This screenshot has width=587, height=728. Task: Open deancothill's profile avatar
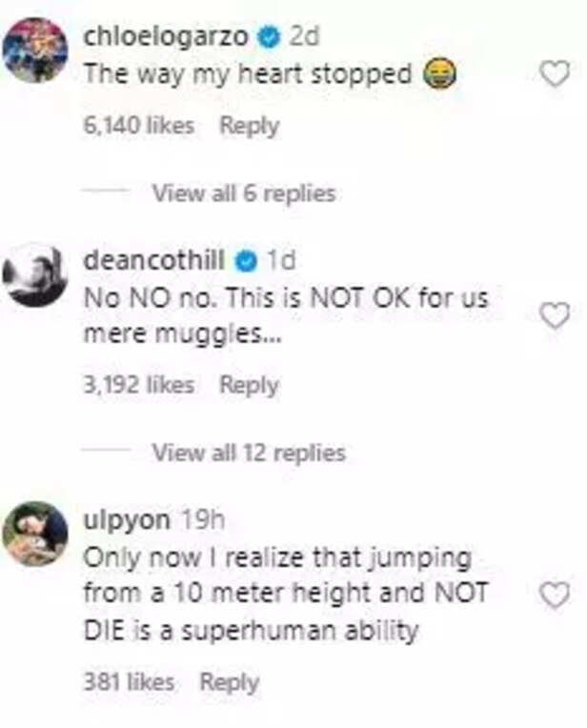click(x=35, y=274)
